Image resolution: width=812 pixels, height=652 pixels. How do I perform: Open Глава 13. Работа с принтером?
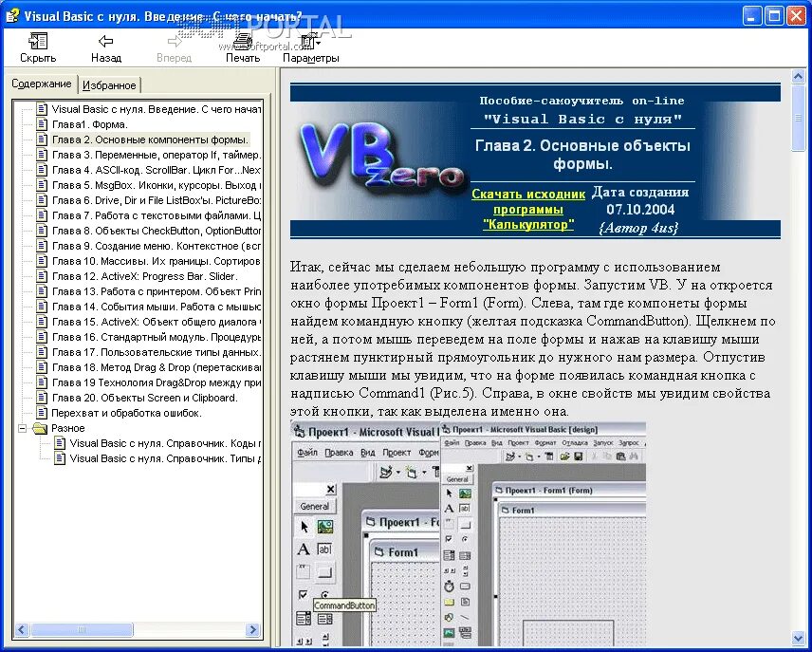pyautogui.click(x=156, y=291)
